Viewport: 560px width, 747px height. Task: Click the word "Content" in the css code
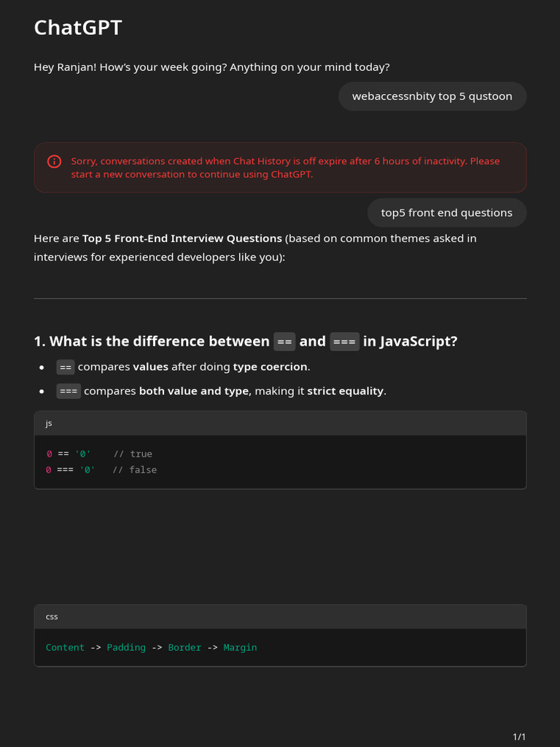65,647
